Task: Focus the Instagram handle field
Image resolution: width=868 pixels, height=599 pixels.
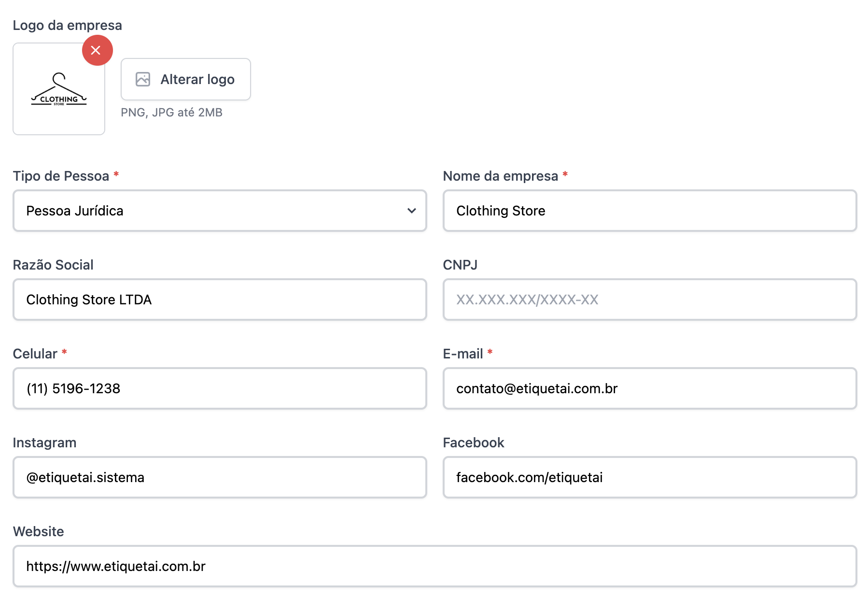Action: 220,477
